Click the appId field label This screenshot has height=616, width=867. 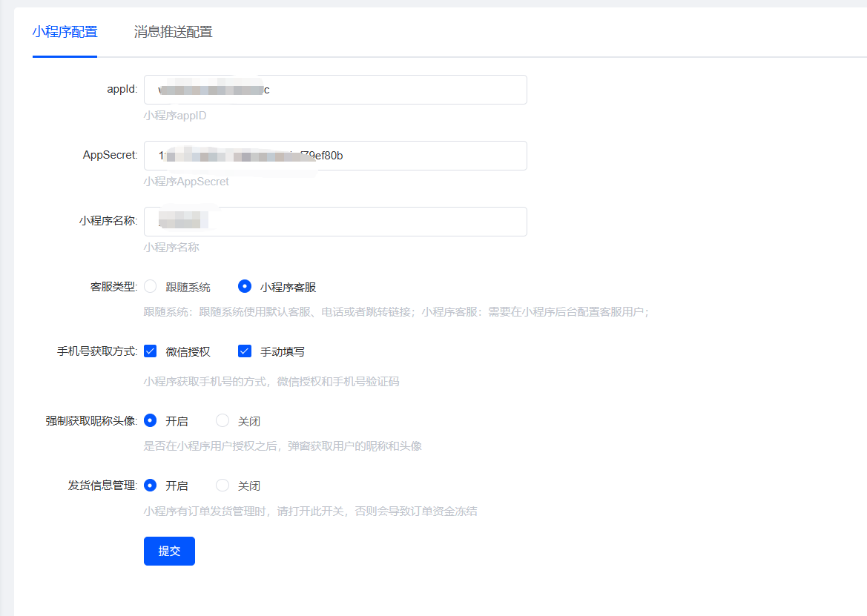tap(122, 90)
